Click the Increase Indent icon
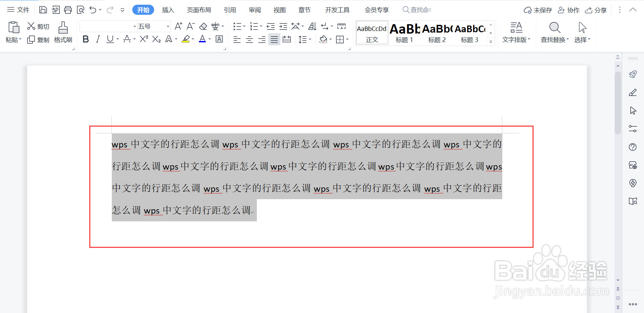 point(283,26)
